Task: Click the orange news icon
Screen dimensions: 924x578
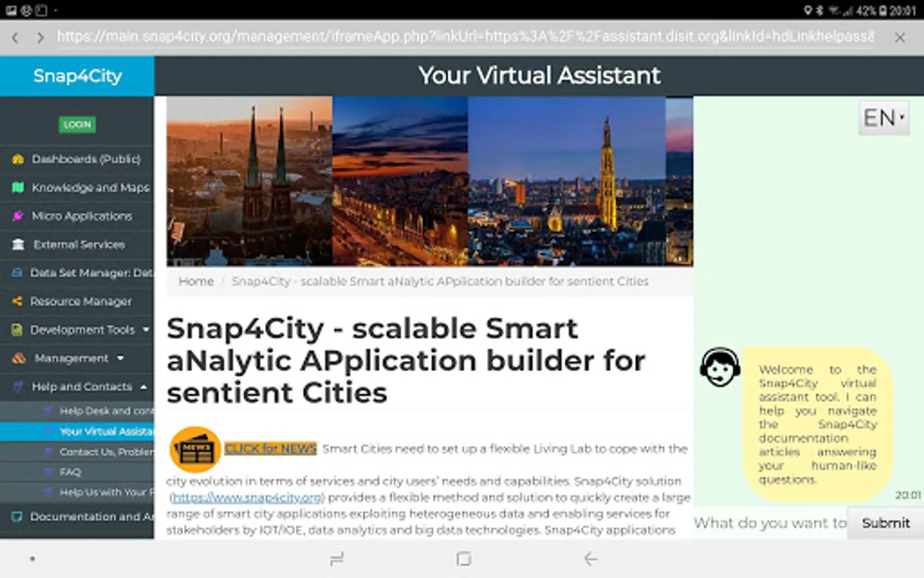Action: (195, 450)
